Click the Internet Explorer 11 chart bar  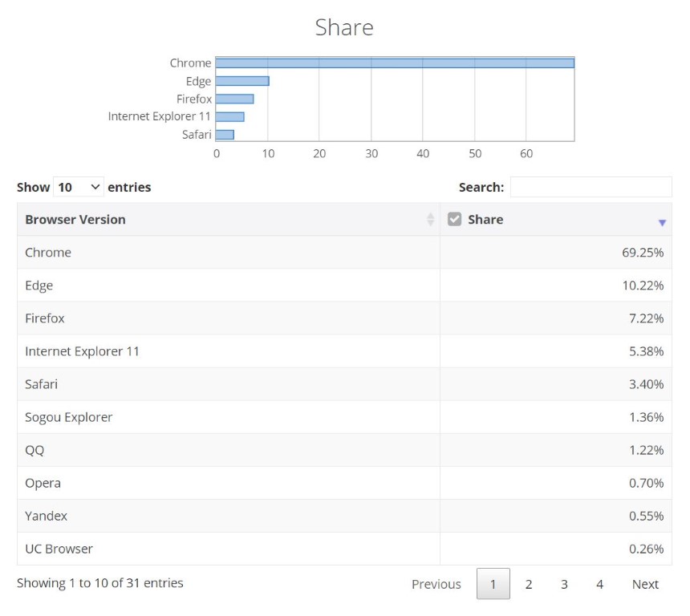229,116
